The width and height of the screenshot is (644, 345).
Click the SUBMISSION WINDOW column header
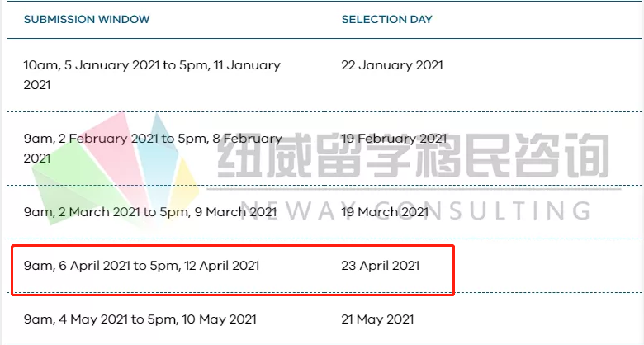coord(87,19)
